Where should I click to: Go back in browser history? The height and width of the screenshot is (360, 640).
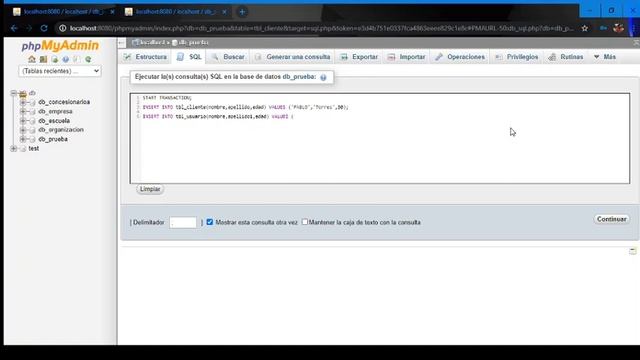(x=14, y=28)
